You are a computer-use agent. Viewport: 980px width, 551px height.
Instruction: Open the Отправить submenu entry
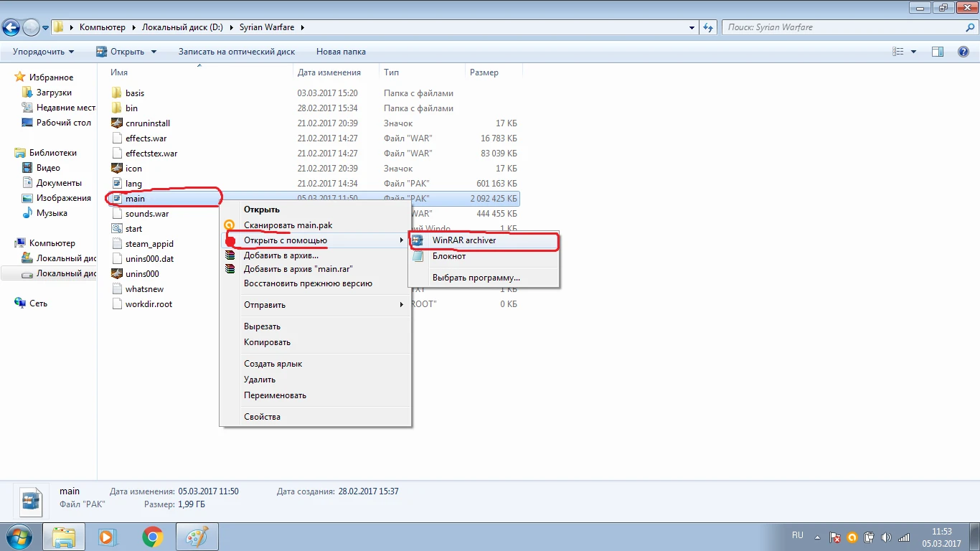click(x=316, y=305)
